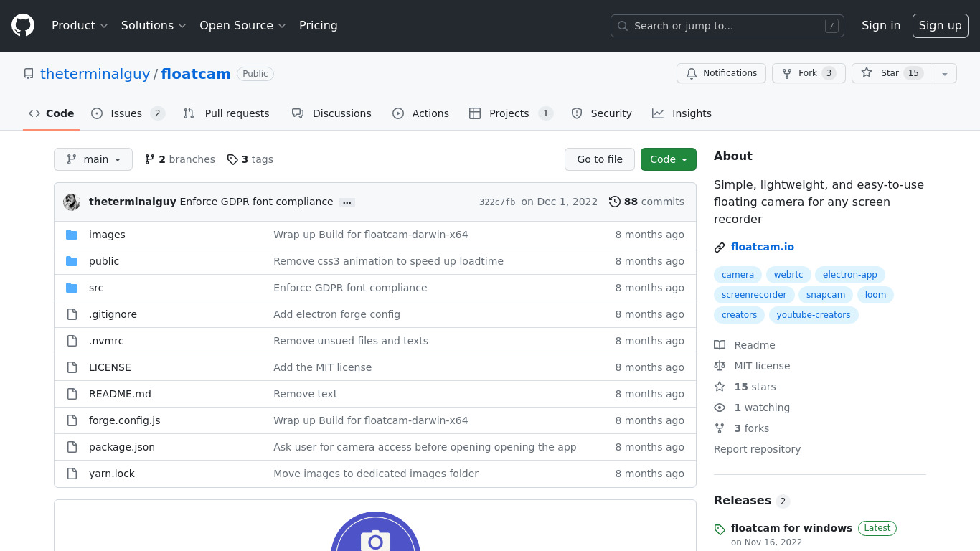Click the Go to file button
This screenshot has width=980, height=551.
[600, 159]
